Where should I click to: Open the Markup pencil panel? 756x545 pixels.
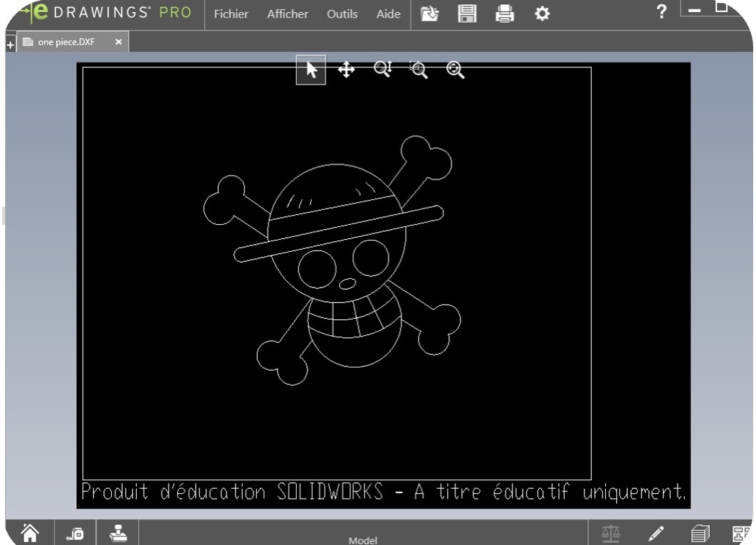(x=656, y=531)
